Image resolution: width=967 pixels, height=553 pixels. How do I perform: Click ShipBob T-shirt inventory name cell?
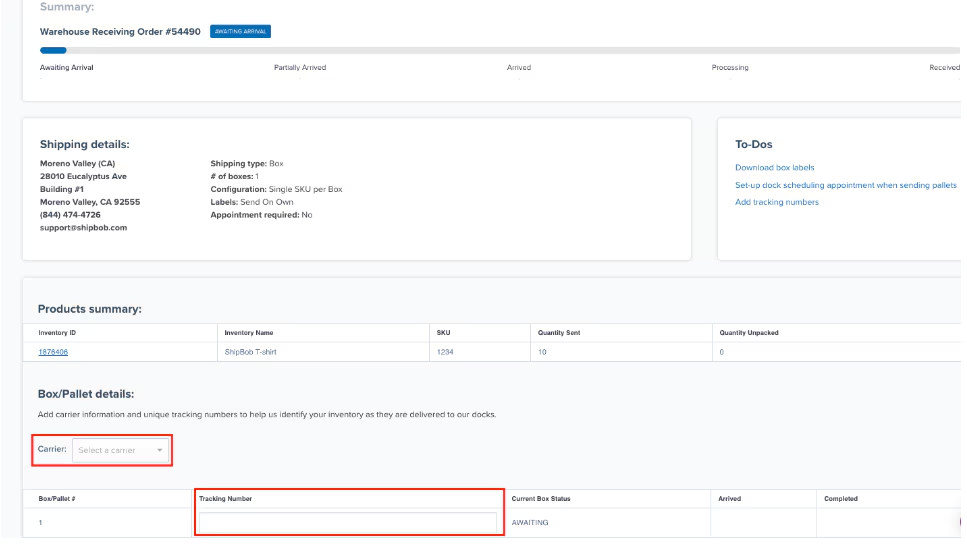(x=250, y=352)
